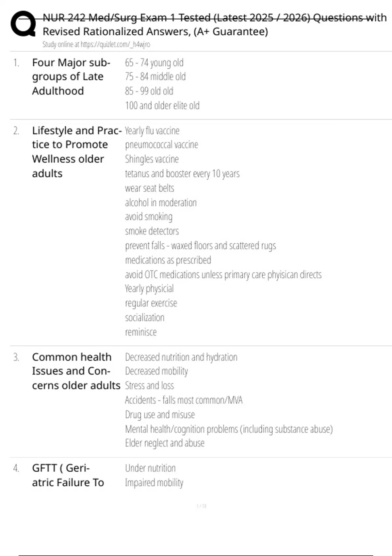This screenshot has width=392, height=556.
Task: Click the Quizlet Q logo icon
Action: 23,24
